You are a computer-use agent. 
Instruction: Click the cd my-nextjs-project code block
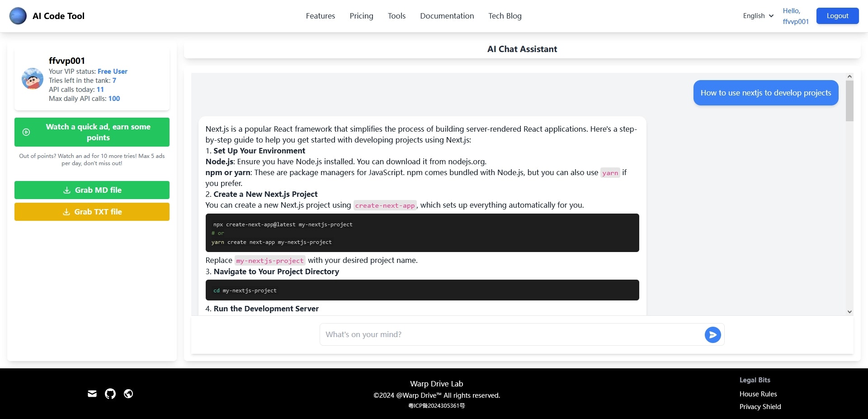[x=422, y=290]
